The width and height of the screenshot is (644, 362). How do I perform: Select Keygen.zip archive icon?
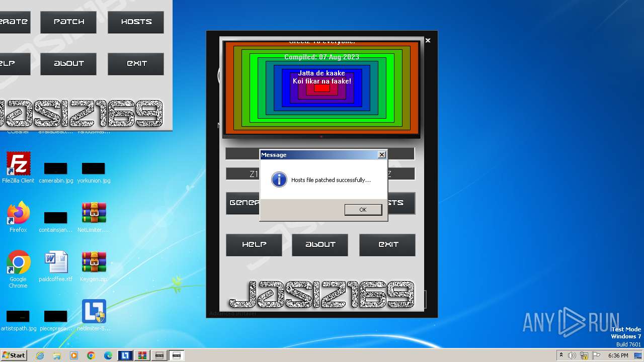(x=94, y=266)
